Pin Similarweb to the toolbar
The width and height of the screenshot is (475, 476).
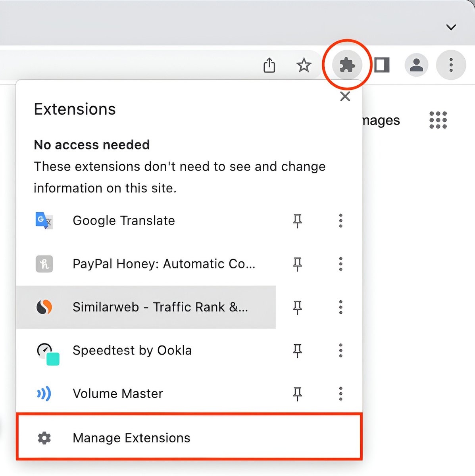coord(297,307)
